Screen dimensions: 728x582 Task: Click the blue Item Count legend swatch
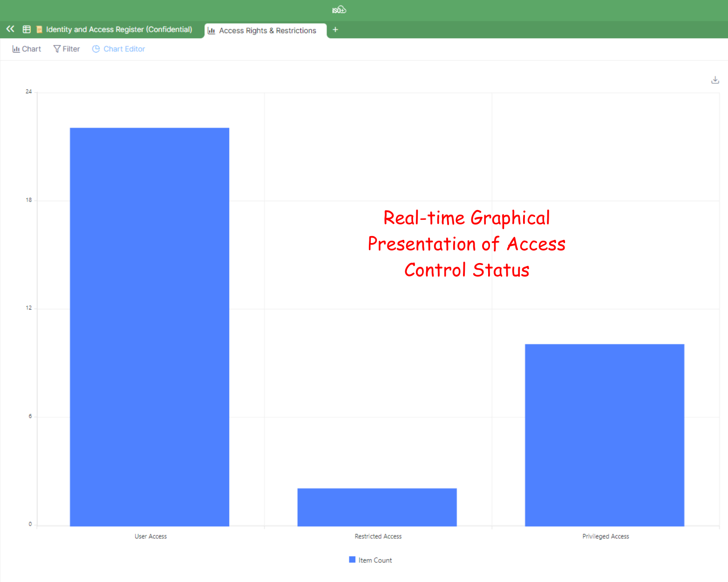352,560
